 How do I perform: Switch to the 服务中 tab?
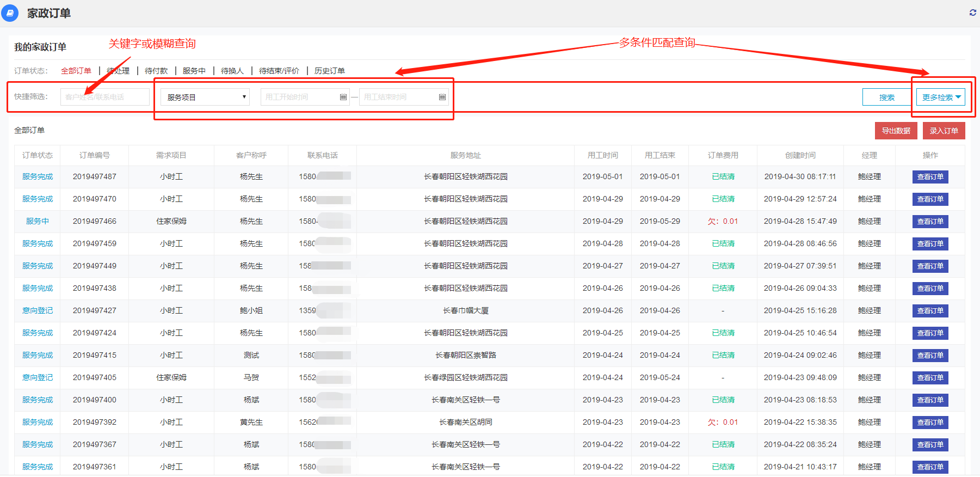[194, 71]
